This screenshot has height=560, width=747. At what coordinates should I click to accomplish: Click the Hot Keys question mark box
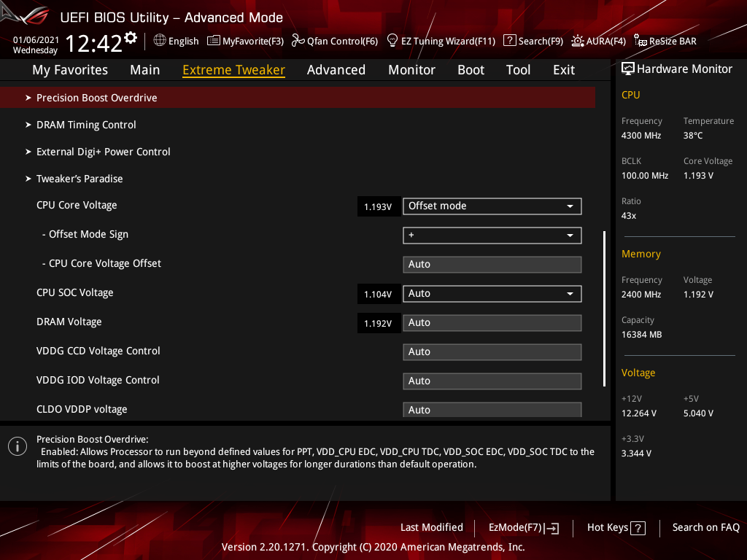point(638,528)
